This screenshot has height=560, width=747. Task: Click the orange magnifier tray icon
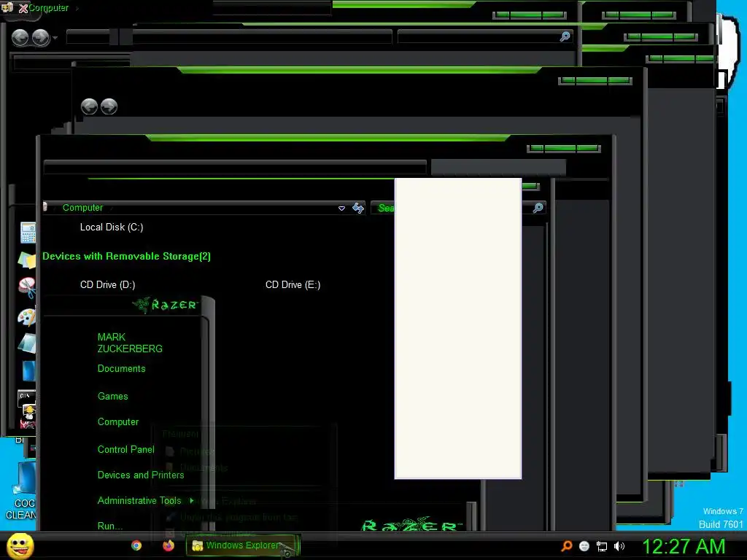tap(567, 546)
